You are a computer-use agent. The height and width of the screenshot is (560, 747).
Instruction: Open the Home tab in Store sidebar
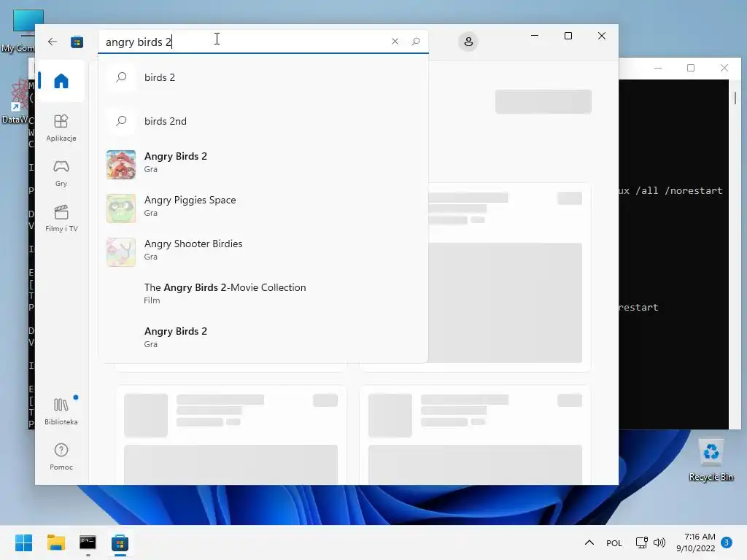(x=61, y=80)
